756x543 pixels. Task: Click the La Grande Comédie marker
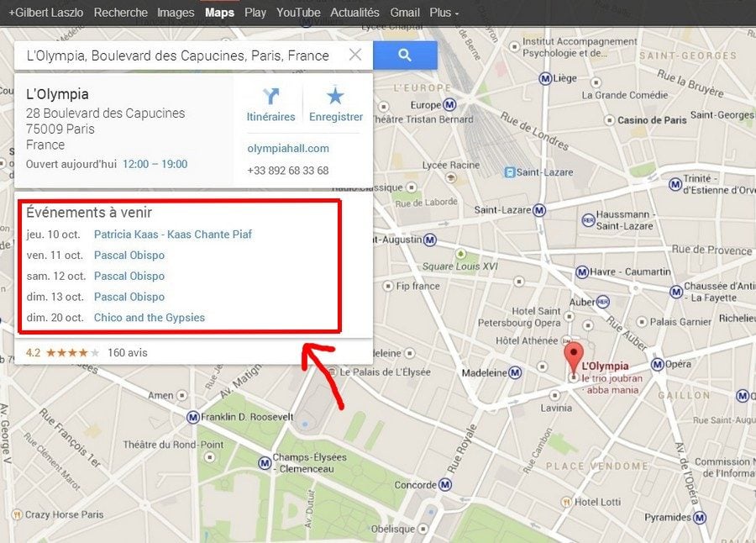(596, 82)
